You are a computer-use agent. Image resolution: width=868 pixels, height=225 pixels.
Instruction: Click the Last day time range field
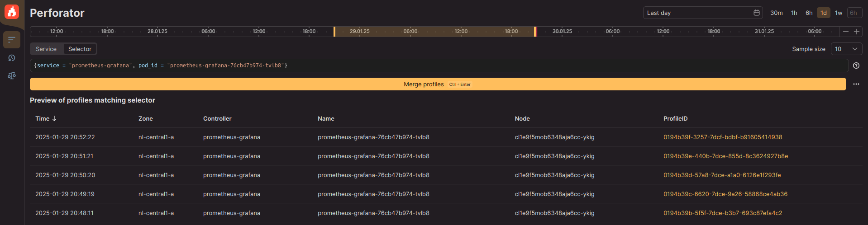tap(703, 13)
